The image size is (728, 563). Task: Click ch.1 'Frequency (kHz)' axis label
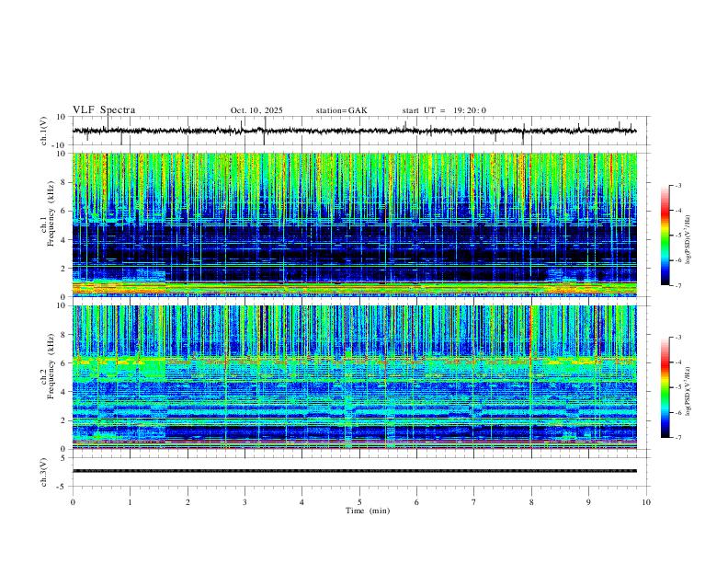51,214
